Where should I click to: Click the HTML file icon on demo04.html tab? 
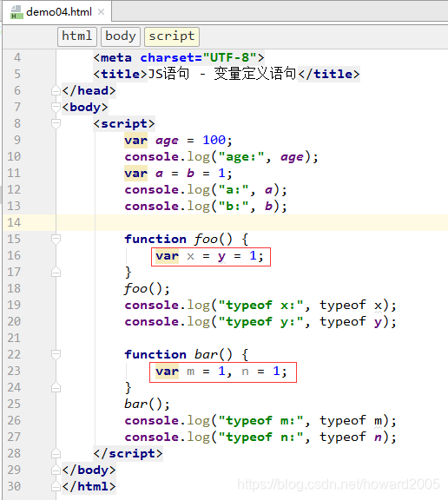click(16, 12)
